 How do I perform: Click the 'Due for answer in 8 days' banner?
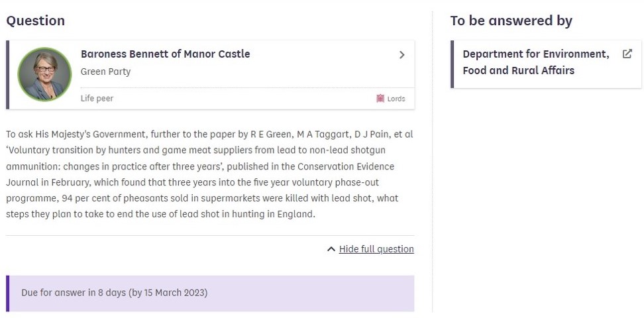[211, 293]
